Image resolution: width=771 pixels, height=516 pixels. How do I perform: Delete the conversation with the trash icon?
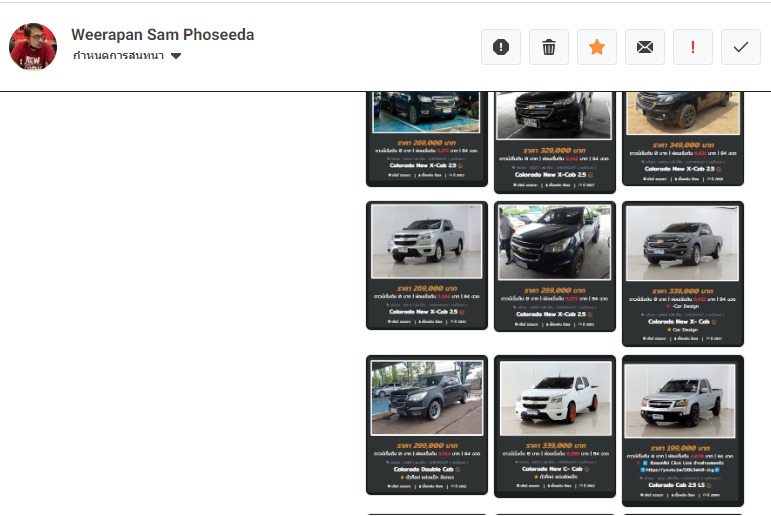549,47
